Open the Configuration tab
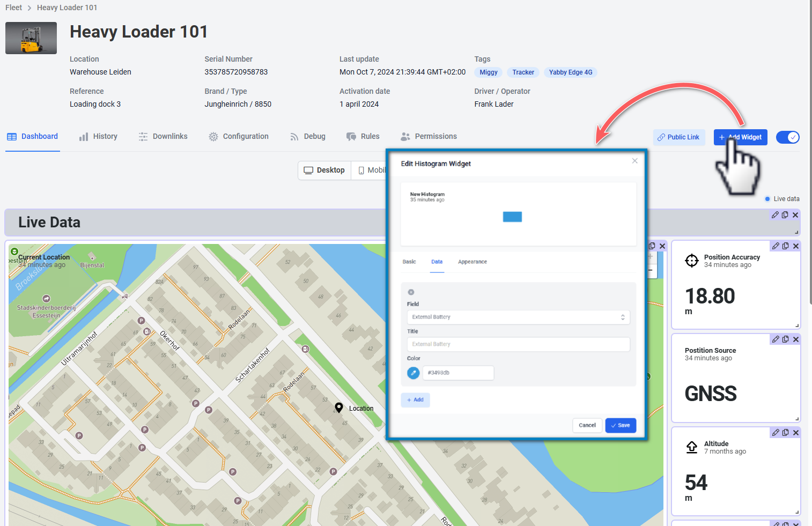Viewport: 812px width, 526px height. [x=239, y=137]
